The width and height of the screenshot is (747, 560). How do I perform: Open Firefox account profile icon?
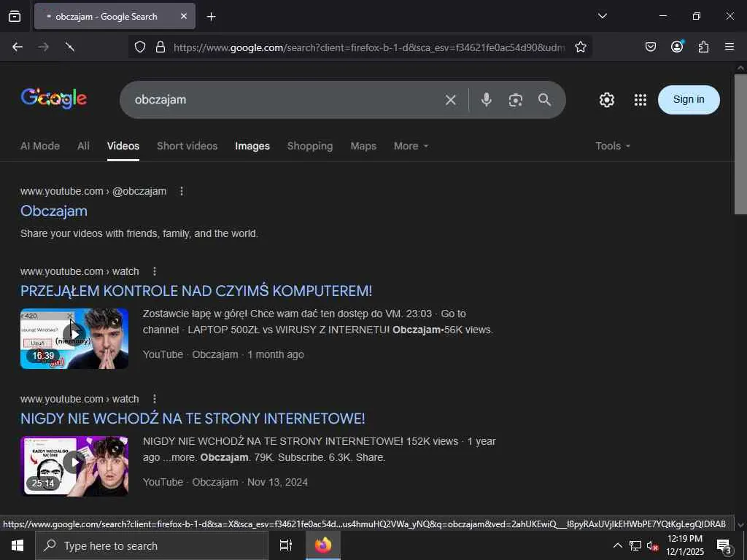[x=677, y=46]
